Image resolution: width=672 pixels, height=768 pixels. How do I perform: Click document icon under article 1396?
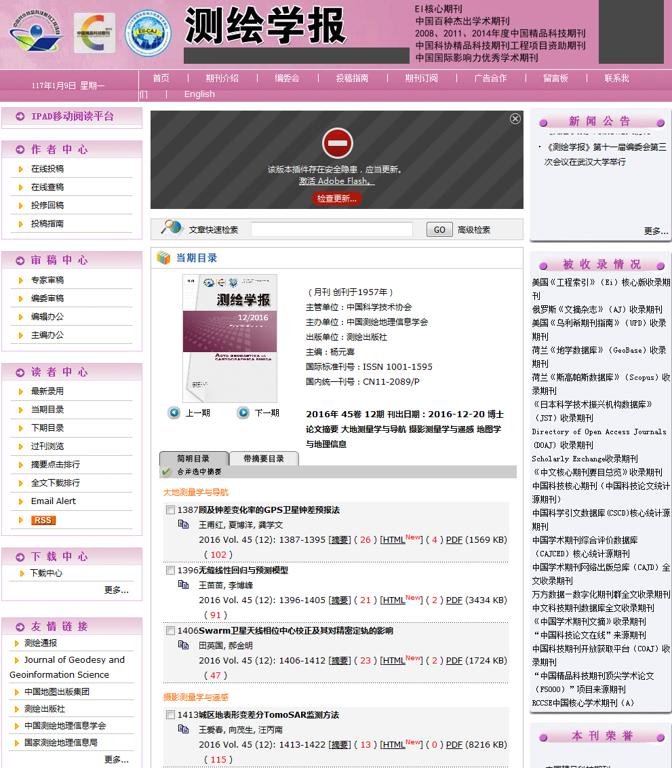pos(183,585)
